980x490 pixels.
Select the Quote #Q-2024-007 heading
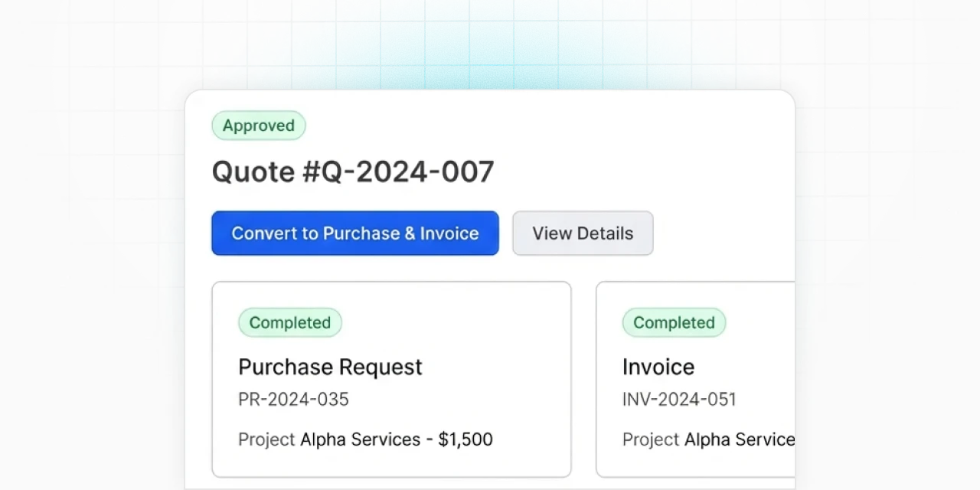click(x=353, y=172)
